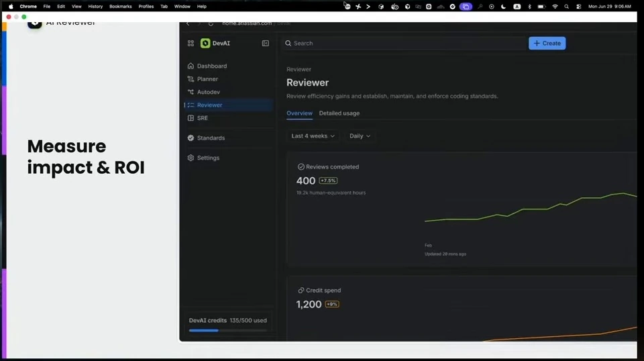Click the menu bar date and time
This screenshot has width=644, height=361.
pos(610,7)
